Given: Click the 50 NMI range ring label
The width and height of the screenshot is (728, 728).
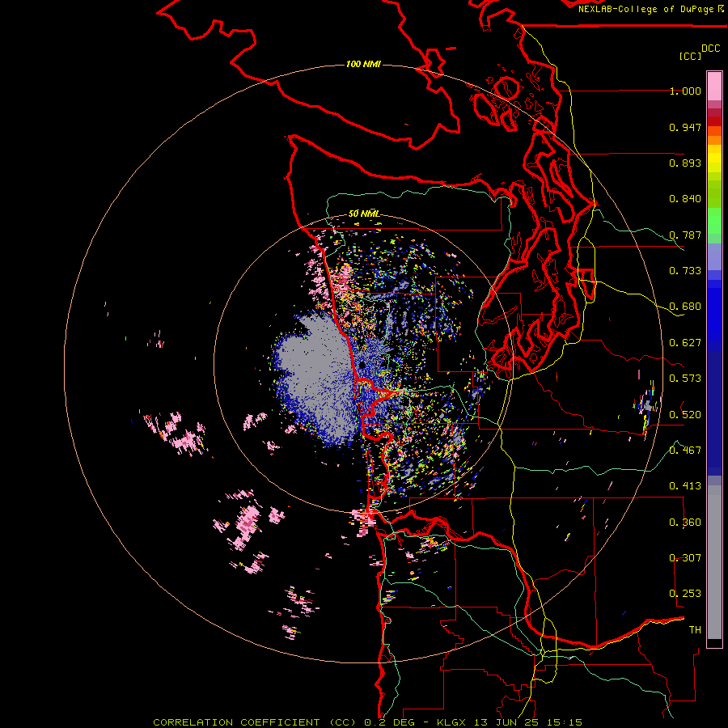Looking at the screenshot, I should (364, 214).
